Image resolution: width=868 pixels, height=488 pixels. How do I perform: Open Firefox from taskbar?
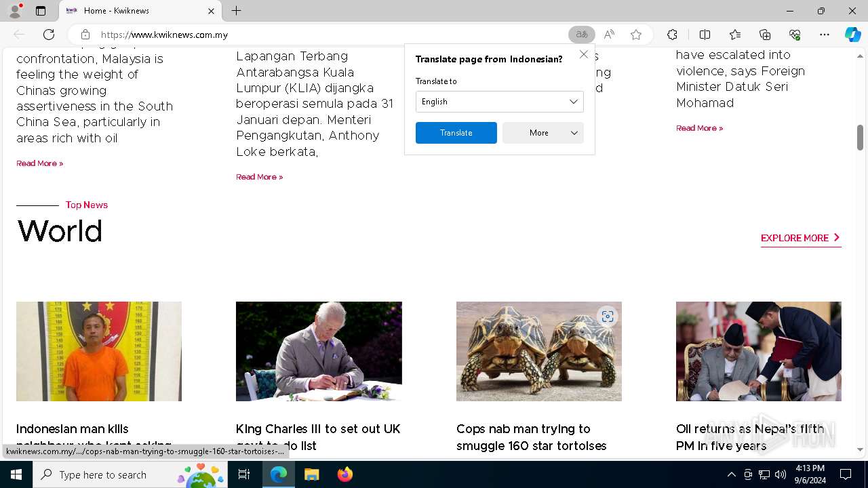tap(344, 474)
